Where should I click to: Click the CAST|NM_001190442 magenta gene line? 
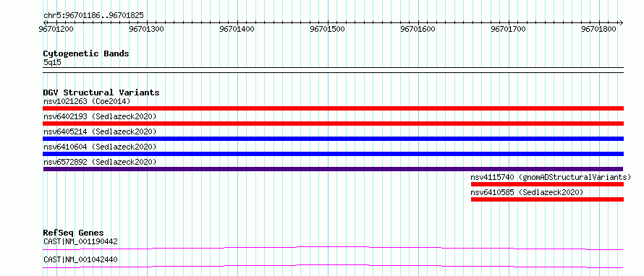pos(333,248)
